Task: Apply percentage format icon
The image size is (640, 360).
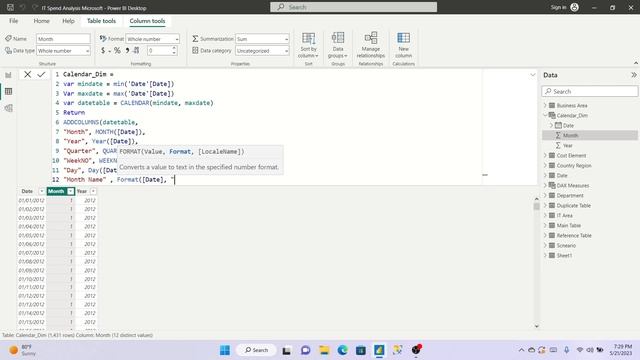Action: click(x=117, y=50)
